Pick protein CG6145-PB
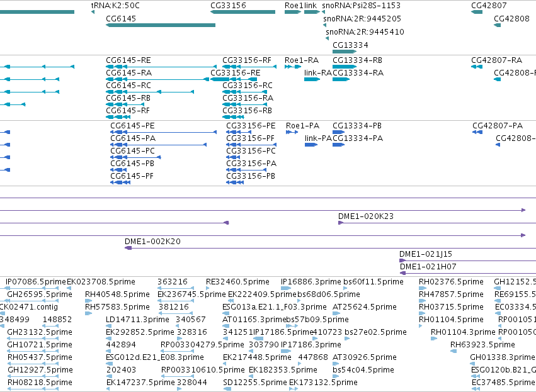Screen dimensions: 536x392 pyautogui.click(x=118, y=170)
